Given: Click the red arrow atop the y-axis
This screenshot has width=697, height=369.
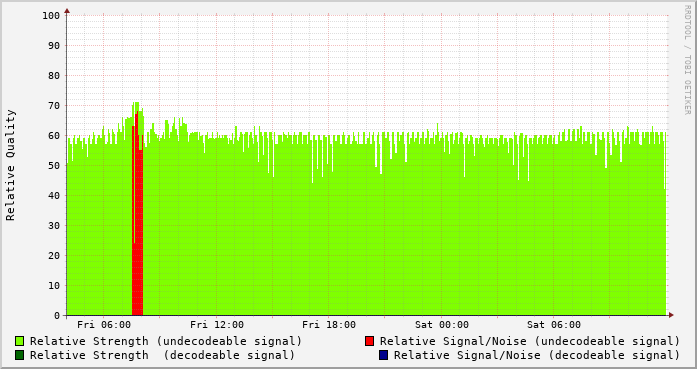Looking at the screenshot, I should (67, 11).
